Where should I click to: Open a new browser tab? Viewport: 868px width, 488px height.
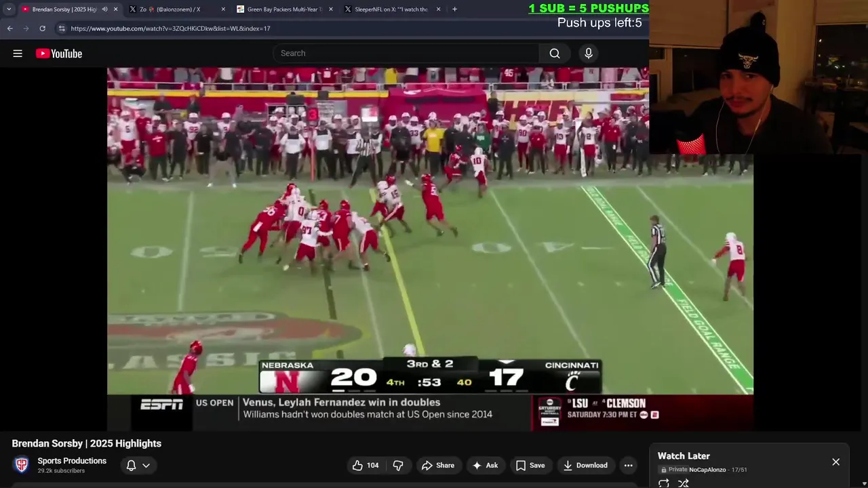454,9
